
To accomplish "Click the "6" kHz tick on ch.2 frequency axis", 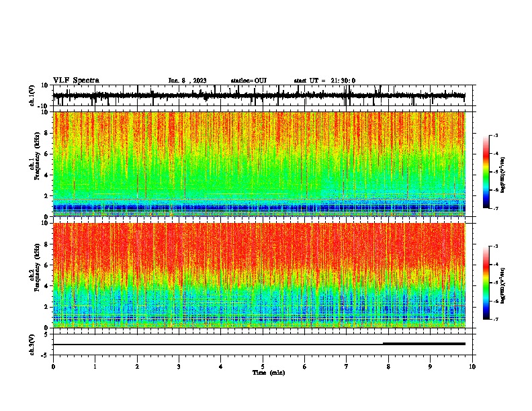I will click(46, 265).
